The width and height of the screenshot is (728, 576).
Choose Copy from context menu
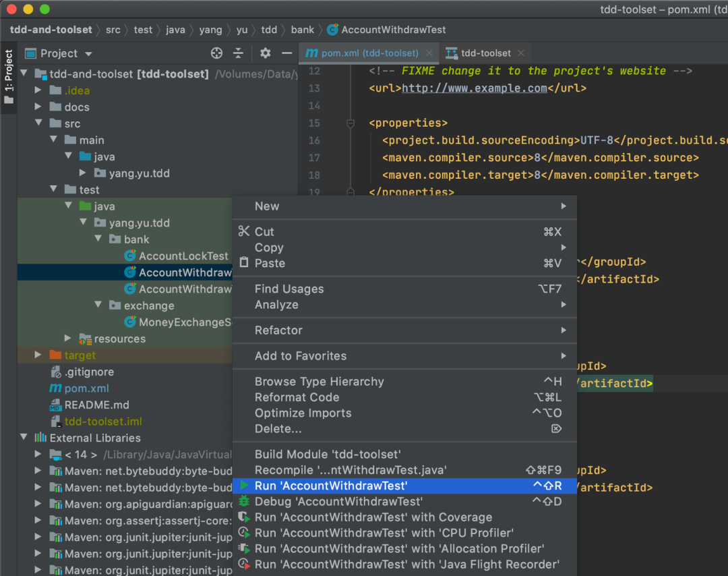[404, 248]
